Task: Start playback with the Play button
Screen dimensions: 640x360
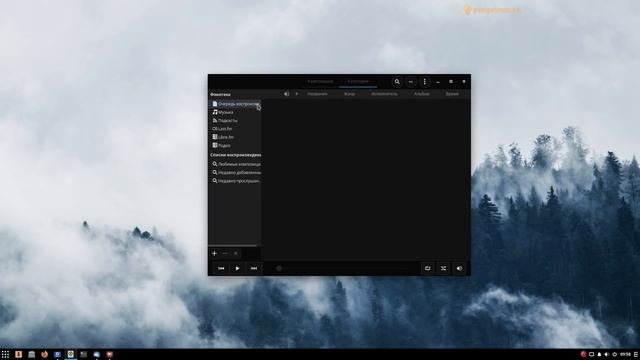Action: point(237,268)
